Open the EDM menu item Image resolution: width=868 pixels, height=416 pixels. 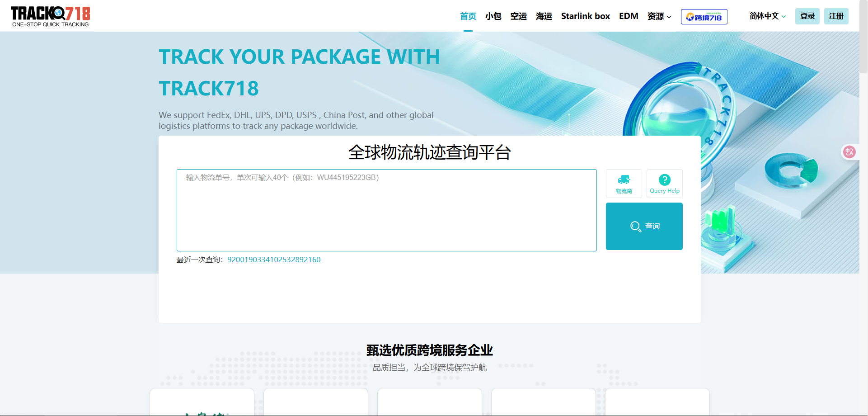click(628, 16)
